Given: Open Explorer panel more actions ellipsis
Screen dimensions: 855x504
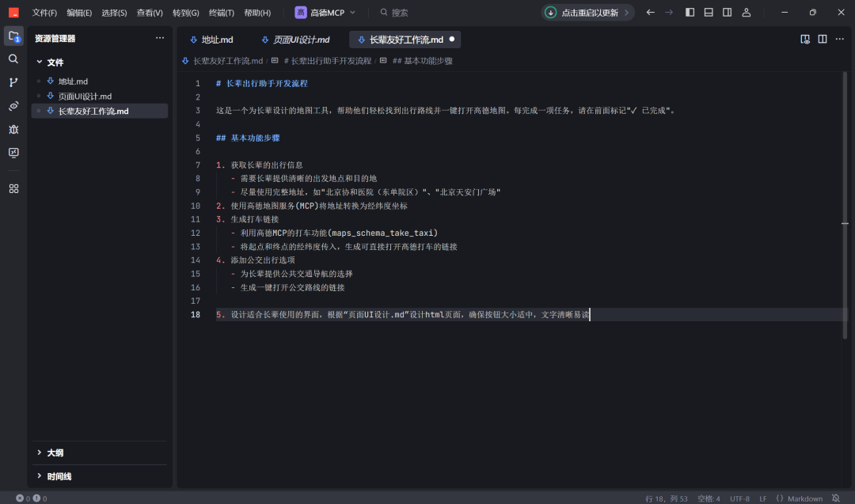Looking at the screenshot, I should tap(160, 38).
